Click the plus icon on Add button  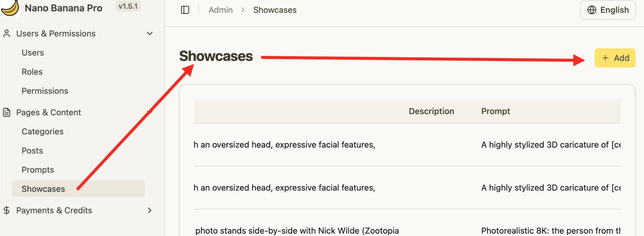(x=605, y=58)
